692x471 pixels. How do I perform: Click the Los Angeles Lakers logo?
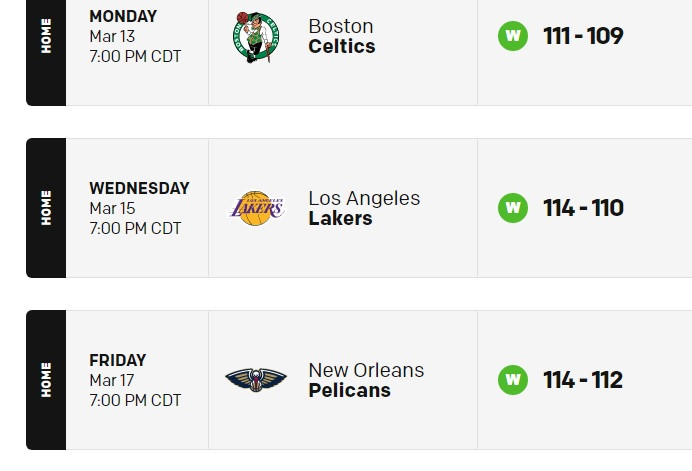coord(256,208)
